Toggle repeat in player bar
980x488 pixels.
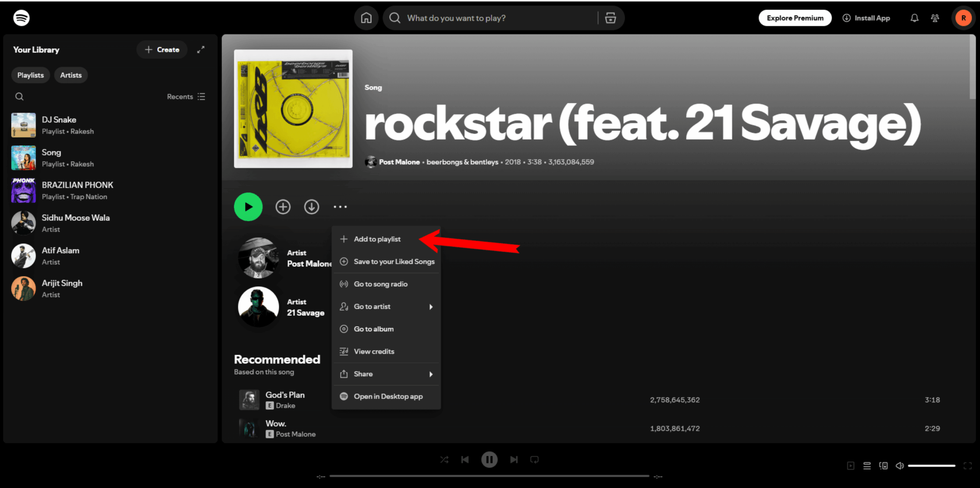(534, 459)
